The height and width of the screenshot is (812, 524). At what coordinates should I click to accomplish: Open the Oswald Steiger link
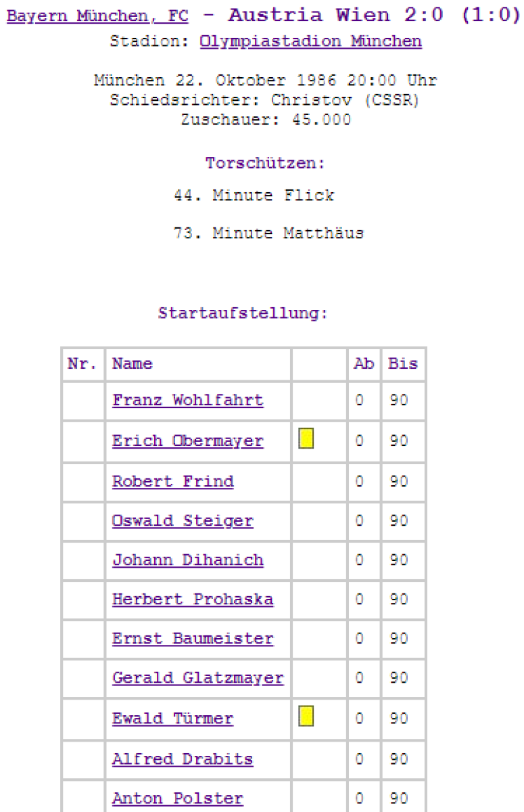point(183,521)
